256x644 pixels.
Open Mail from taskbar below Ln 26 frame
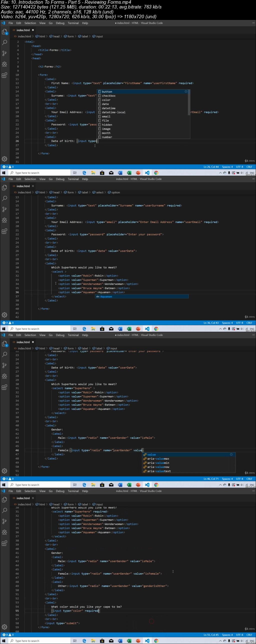111,173
